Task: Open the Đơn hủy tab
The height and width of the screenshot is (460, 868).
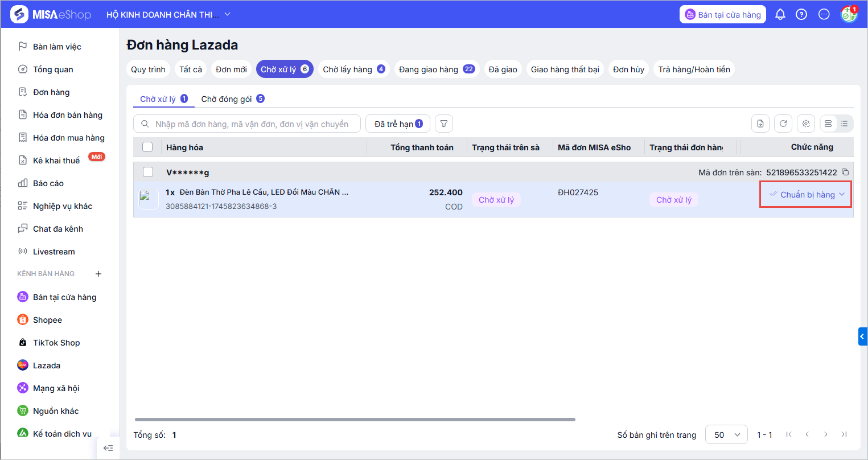Action: [629, 69]
